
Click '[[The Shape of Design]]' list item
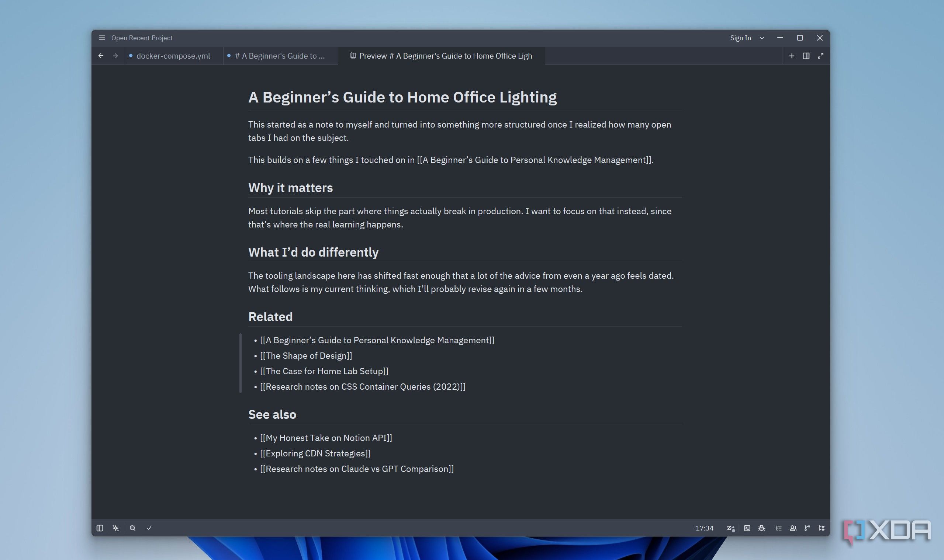(x=306, y=355)
